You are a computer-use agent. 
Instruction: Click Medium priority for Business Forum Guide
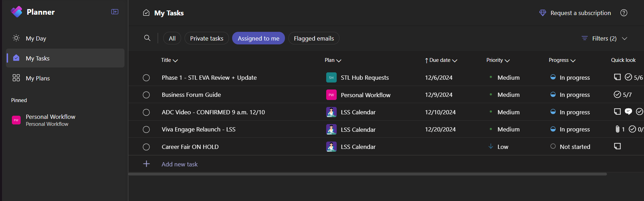tap(508, 95)
